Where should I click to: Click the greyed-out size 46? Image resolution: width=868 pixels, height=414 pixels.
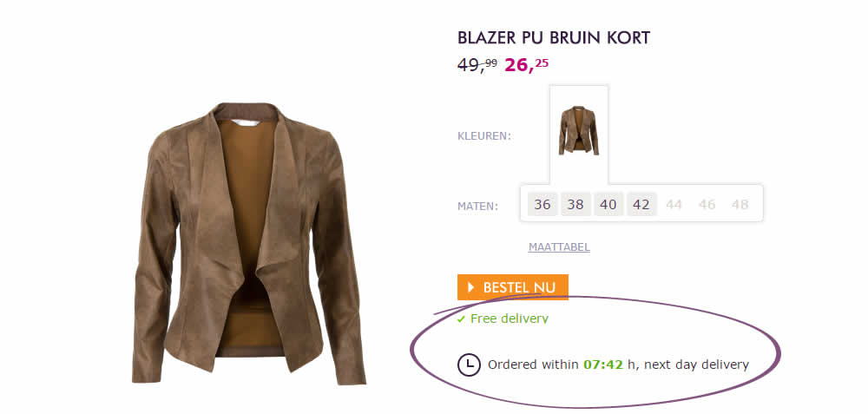tap(707, 205)
